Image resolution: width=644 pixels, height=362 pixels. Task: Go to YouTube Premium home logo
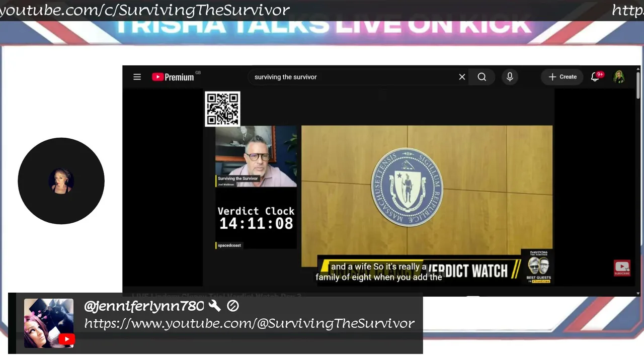tap(173, 77)
